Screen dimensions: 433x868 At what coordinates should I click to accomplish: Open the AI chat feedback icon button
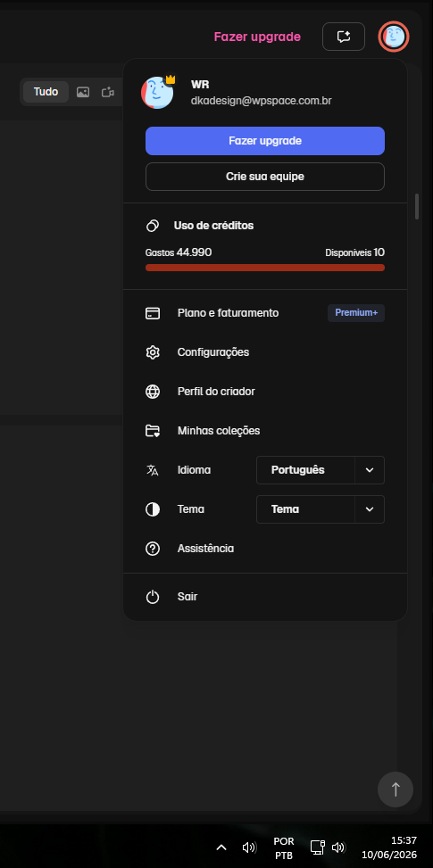344,37
